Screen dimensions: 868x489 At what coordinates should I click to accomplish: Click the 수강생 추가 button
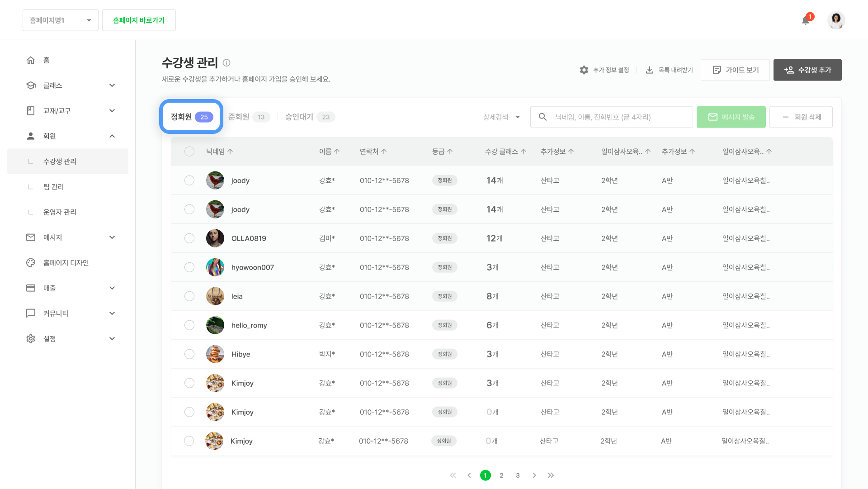[x=807, y=70]
